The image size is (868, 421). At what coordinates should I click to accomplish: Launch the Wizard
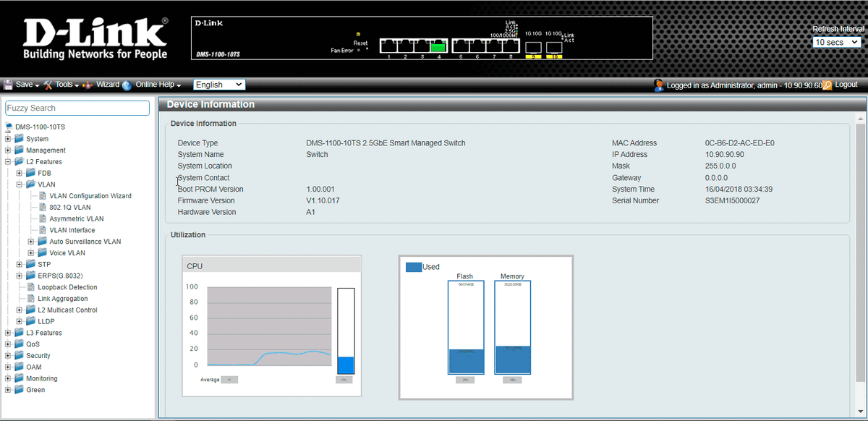pos(108,85)
